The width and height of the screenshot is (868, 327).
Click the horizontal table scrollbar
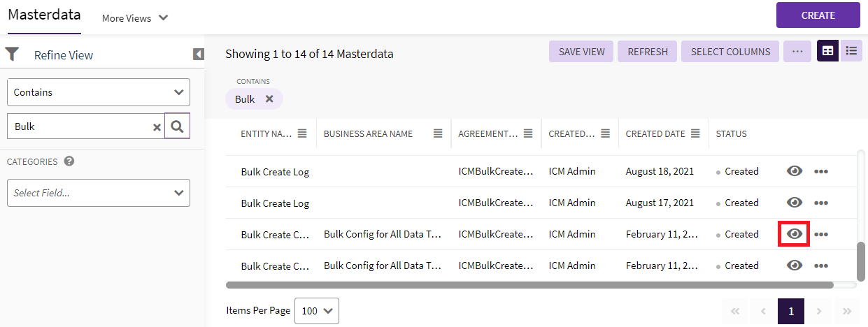click(529, 285)
